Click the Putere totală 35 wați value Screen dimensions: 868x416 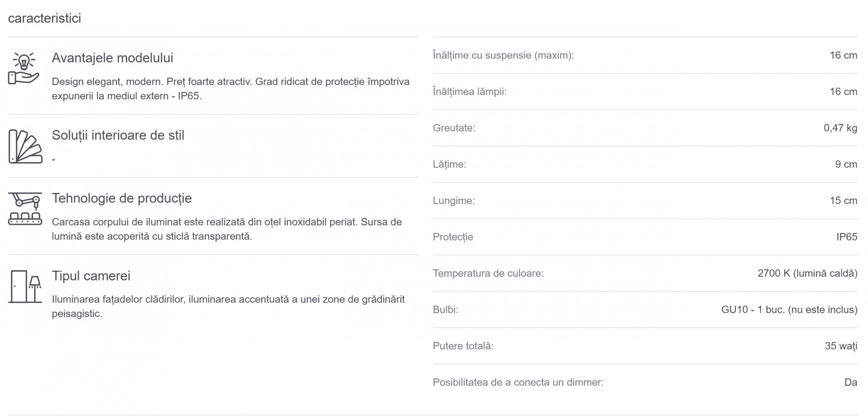click(841, 346)
